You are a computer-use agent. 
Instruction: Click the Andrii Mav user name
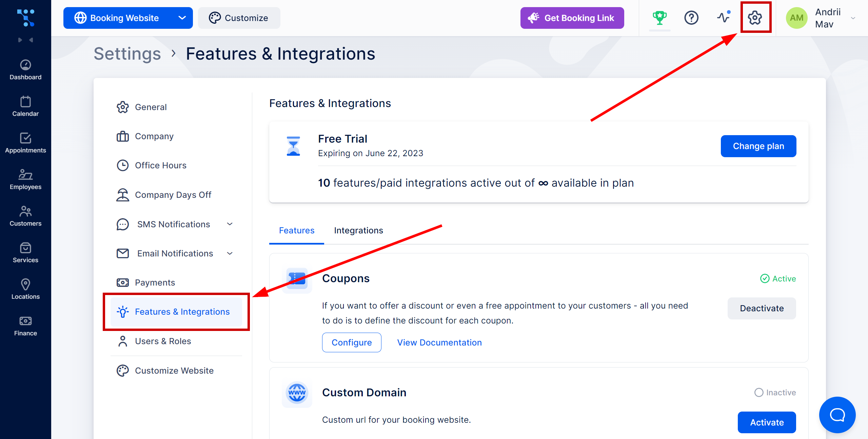pos(828,18)
